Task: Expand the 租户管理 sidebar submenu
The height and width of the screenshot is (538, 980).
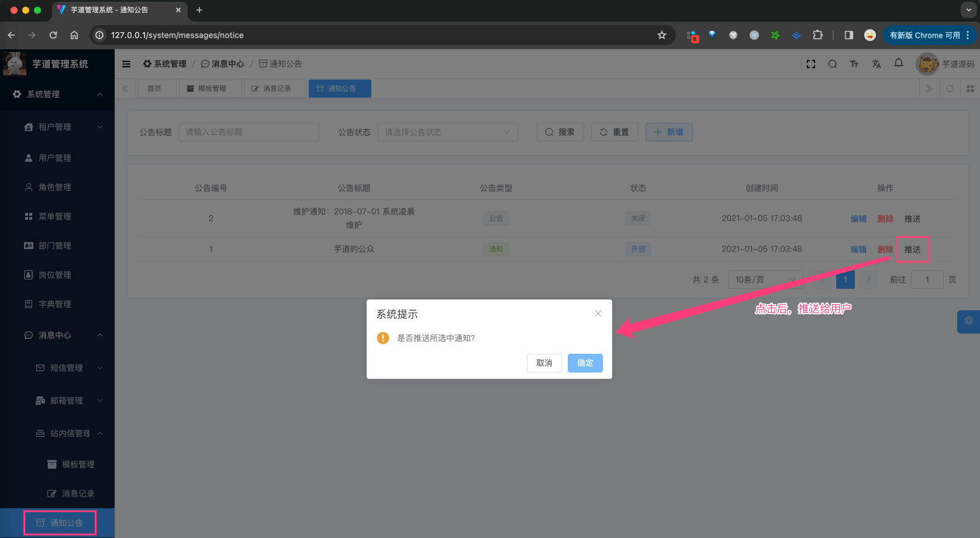Action: click(57, 127)
